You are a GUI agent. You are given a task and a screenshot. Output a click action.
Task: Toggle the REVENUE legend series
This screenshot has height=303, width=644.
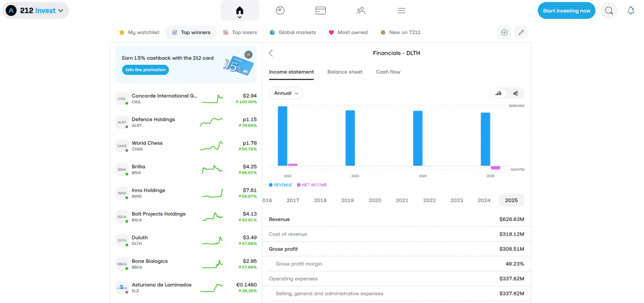(280, 185)
